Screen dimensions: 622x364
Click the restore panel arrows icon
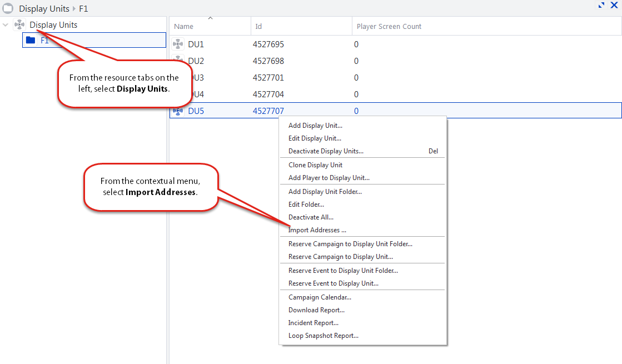pyautogui.click(x=601, y=5)
